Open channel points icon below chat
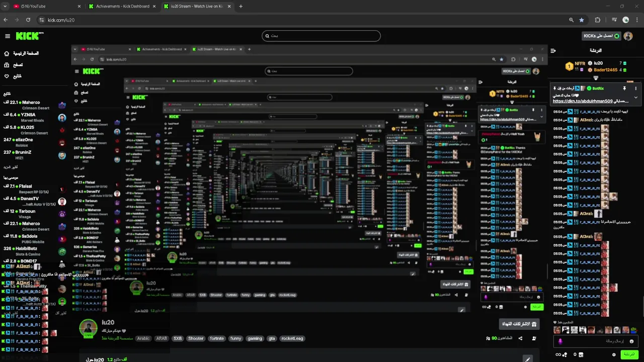 565,354
